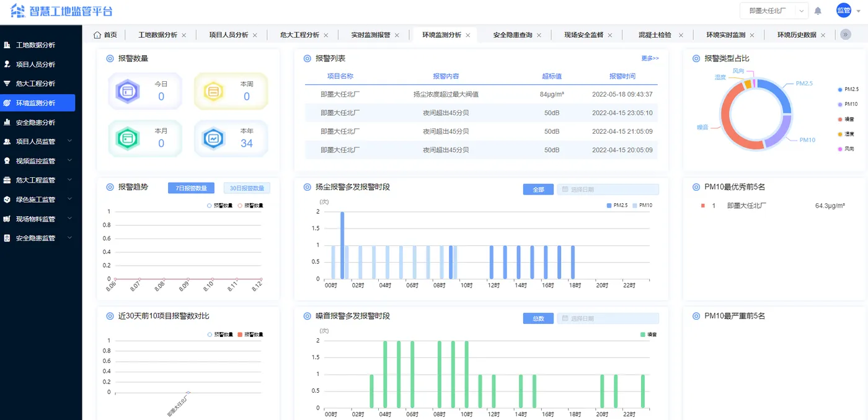Click the PM10 color swatch in donut legend
Viewport: 868px width, 420px height.
839,103
